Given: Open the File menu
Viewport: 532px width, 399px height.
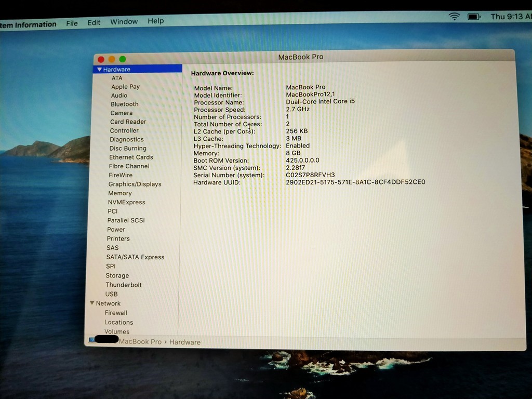Looking at the screenshot, I should (x=72, y=23).
